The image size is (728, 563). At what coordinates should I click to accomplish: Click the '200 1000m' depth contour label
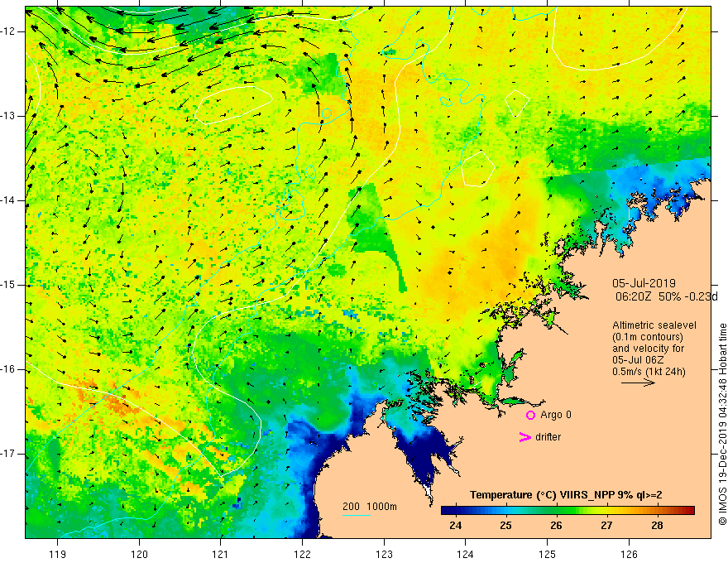pyautogui.click(x=370, y=507)
